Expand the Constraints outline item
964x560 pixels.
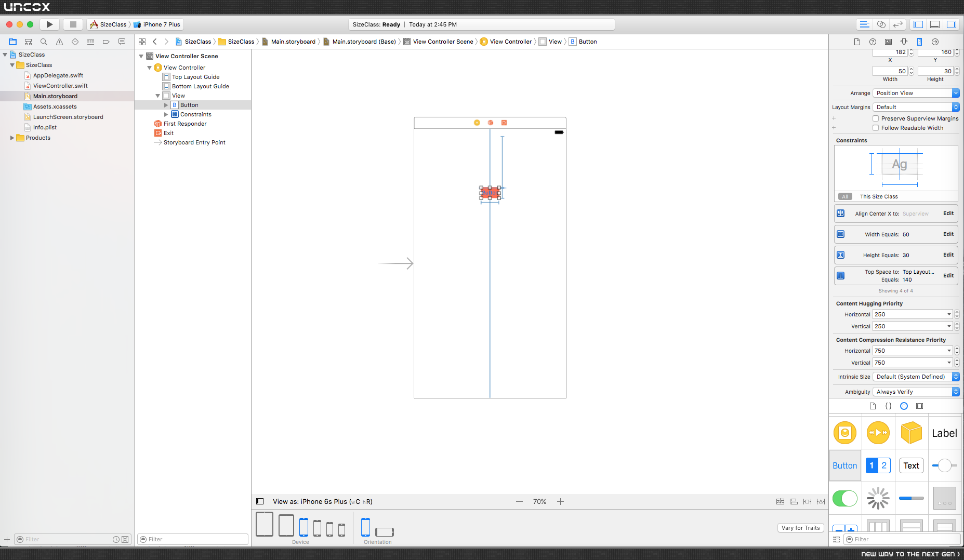pos(166,114)
